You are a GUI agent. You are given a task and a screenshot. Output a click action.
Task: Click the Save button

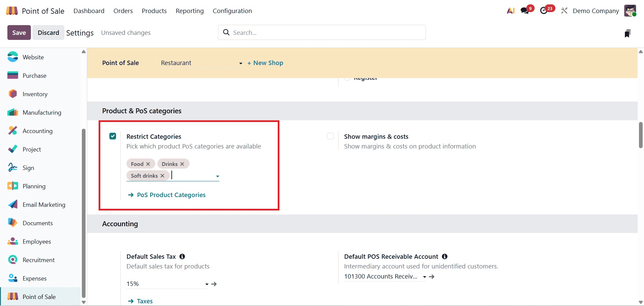tap(19, 33)
